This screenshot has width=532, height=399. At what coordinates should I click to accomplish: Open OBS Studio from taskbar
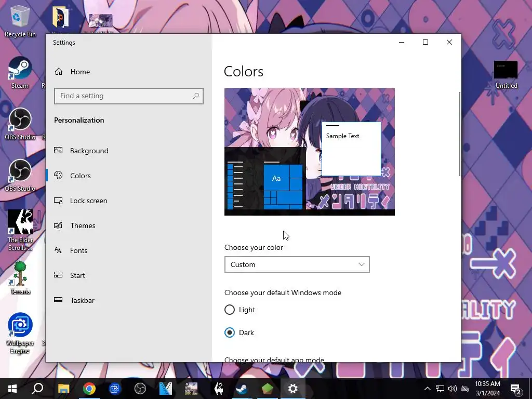(x=140, y=389)
